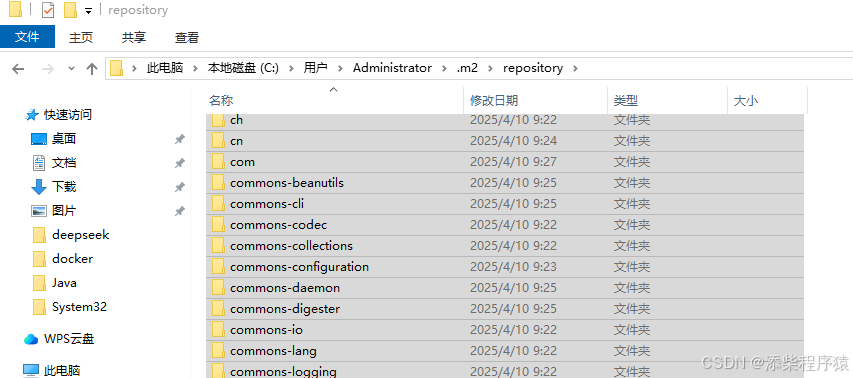This screenshot has width=853, height=378.
Task: Click the Back navigation arrow
Action: [18, 69]
